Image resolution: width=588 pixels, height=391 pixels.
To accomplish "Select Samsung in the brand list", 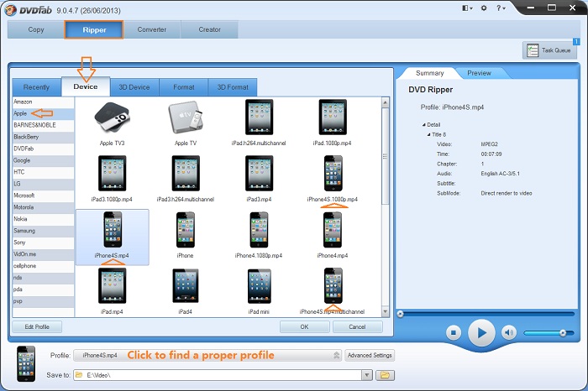I will 43,231.
